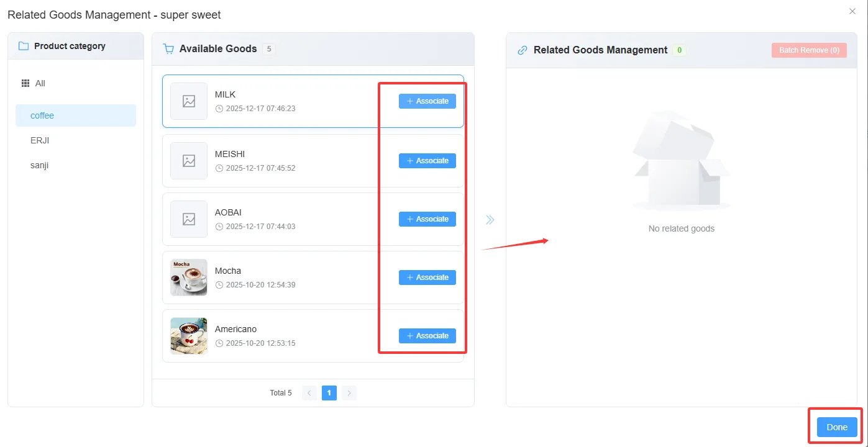This screenshot has width=868, height=447.
Task: Click the timestamp 2025-10-20 12:53:15
Action: point(260,343)
